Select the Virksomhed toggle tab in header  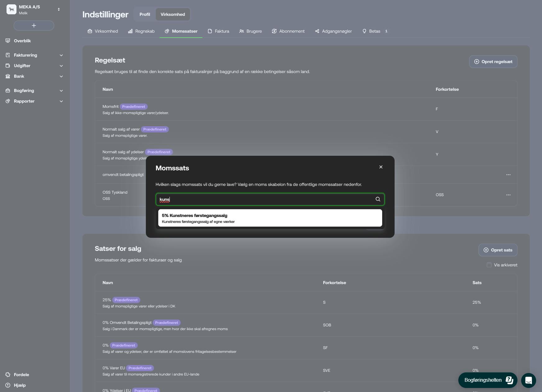click(173, 14)
